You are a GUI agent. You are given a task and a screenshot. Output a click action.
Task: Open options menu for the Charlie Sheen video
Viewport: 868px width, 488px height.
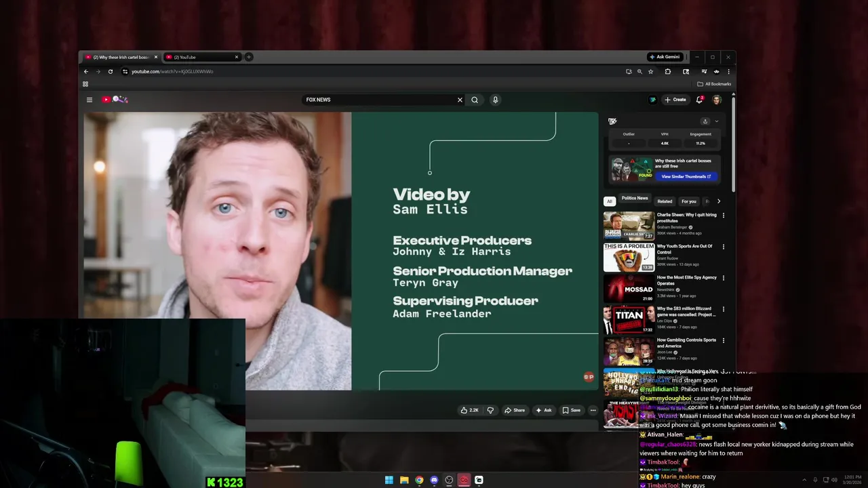[x=723, y=216]
